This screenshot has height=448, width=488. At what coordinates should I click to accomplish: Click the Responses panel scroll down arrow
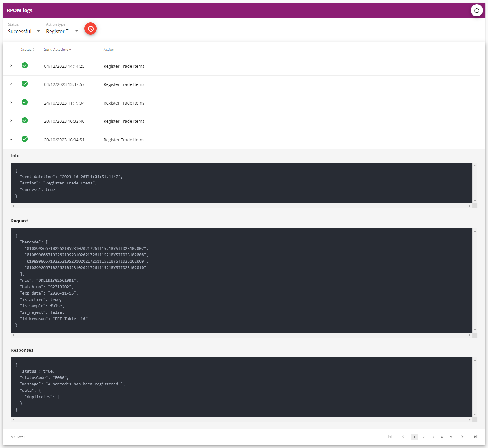point(475,414)
